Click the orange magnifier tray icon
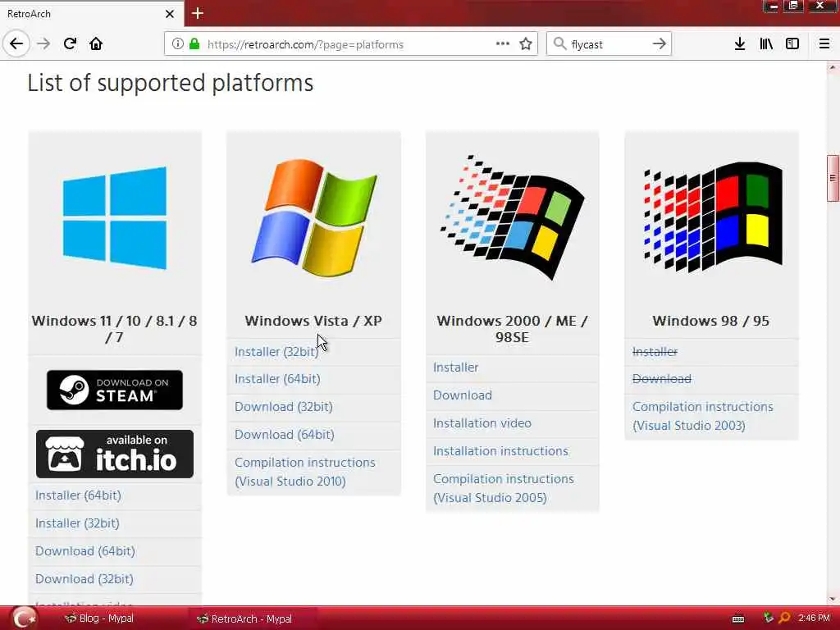840x630 pixels. click(x=784, y=619)
